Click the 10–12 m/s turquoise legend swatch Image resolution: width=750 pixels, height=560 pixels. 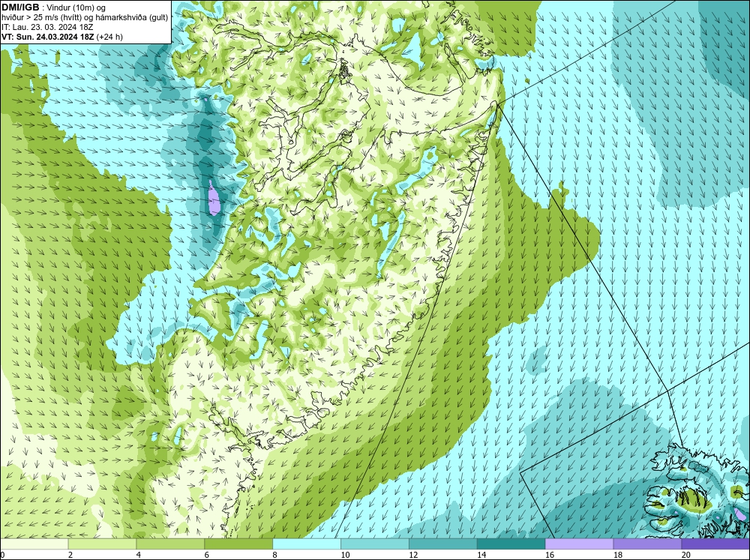[x=374, y=544]
